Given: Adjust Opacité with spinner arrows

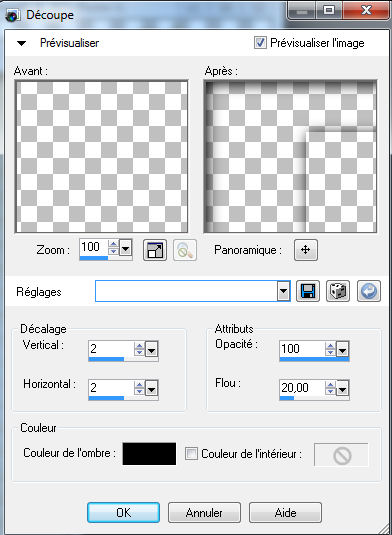Looking at the screenshot, I should coord(330,349).
